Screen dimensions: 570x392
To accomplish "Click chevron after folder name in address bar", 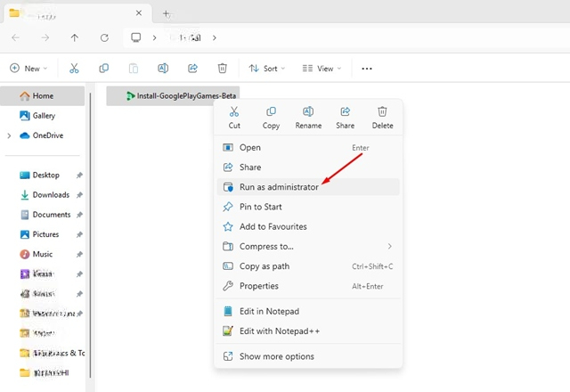I will pyautogui.click(x=215, y=37).
